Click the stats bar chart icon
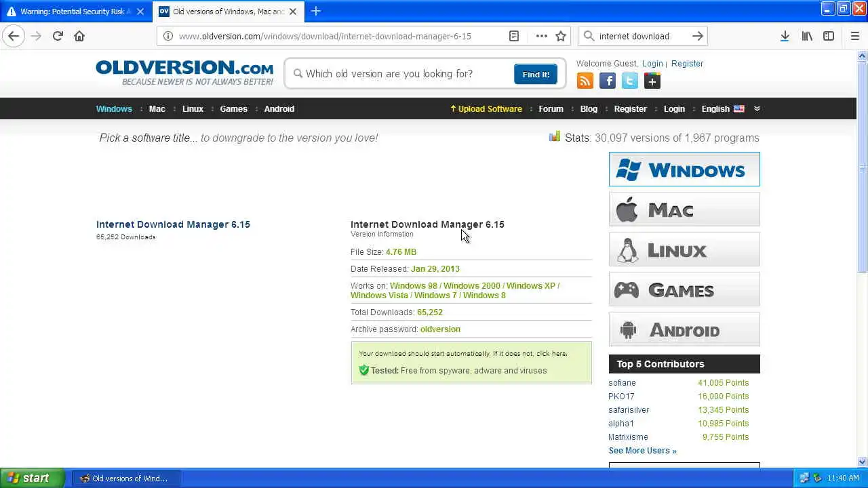Screen dimensions: 868x488 click(555, 137)
